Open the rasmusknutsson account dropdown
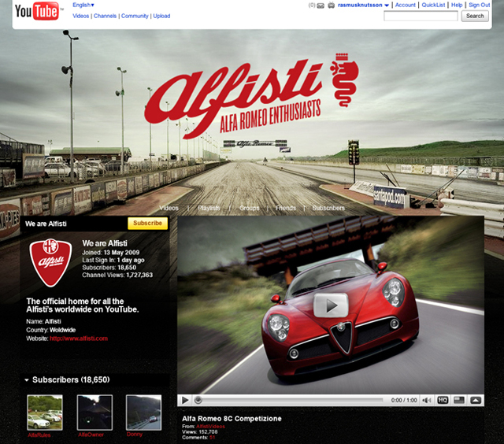Image resolution: width=504 pixels, height=444 pixels. [363, 6]
